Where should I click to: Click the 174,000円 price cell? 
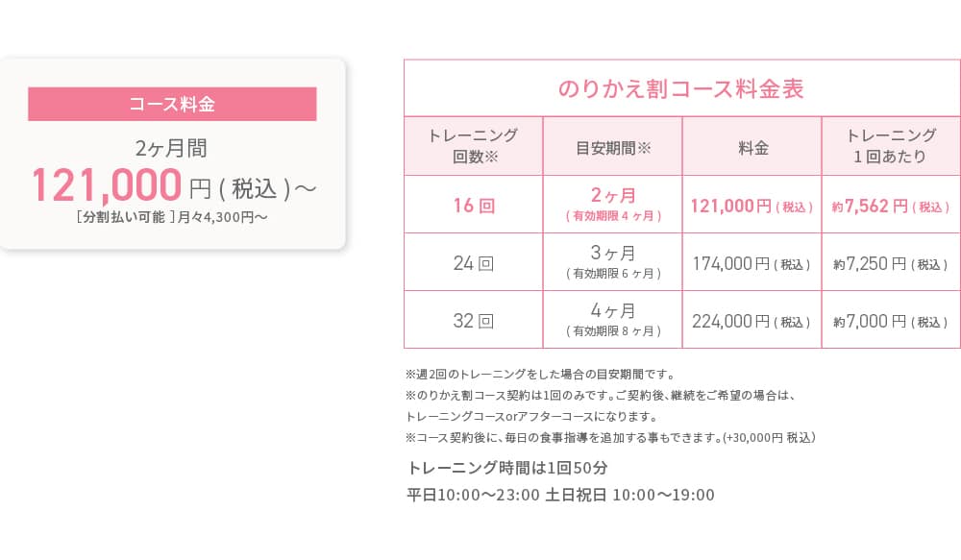point(752,263)
